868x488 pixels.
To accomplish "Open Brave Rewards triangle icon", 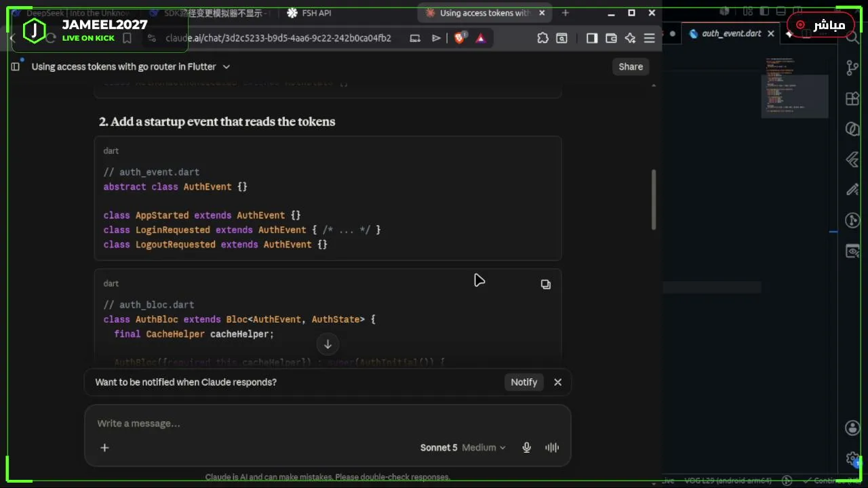I will [481, 39].
